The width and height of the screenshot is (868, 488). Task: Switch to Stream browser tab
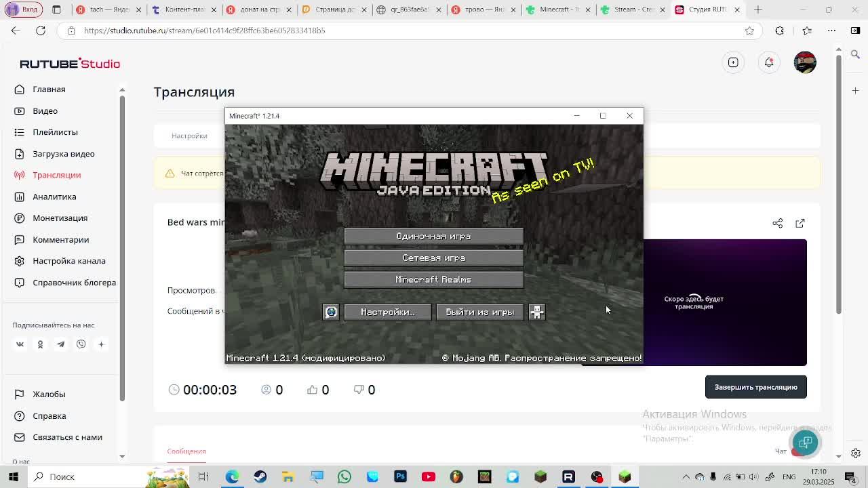[x=634, y=9]
